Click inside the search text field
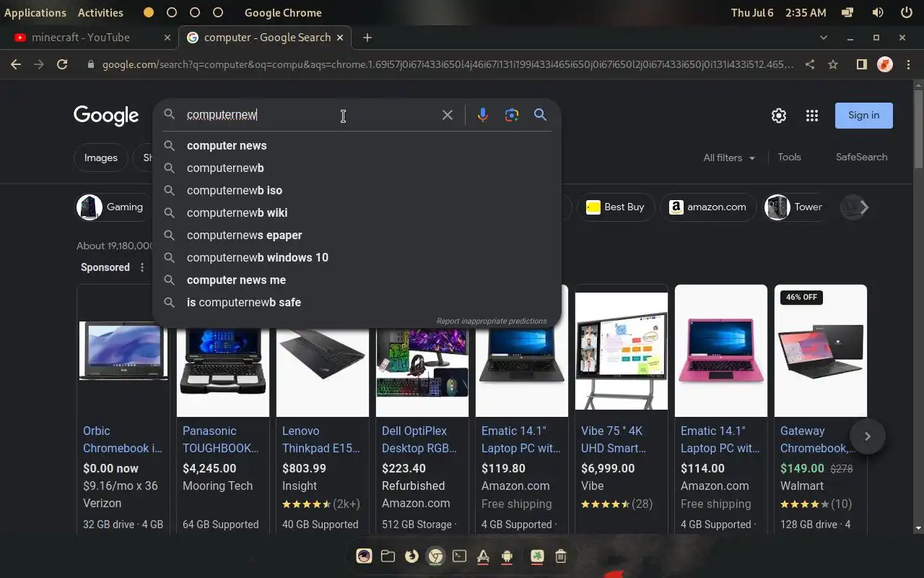The image size is (924, 578). (x=310, y=115)
